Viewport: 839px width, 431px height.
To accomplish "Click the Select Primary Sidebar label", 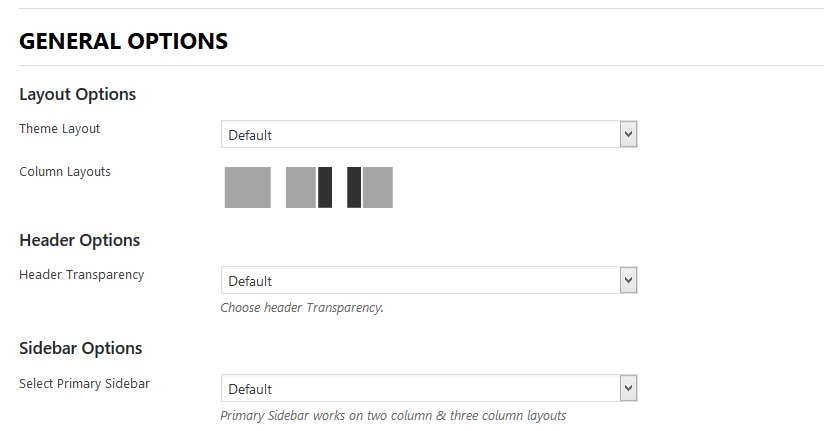I will click(85, 383).
